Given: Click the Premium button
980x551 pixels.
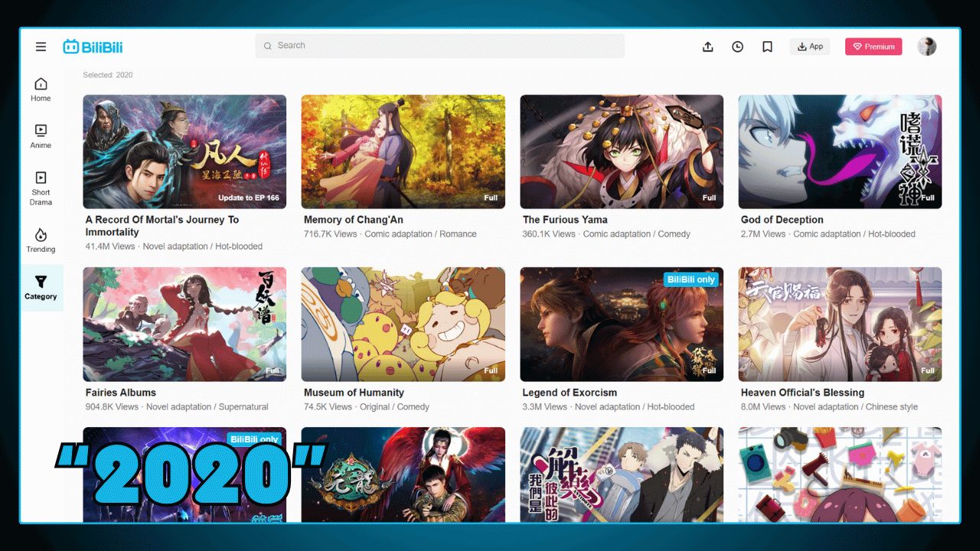Looking at the screenshot, I should [x=873, y=47].
